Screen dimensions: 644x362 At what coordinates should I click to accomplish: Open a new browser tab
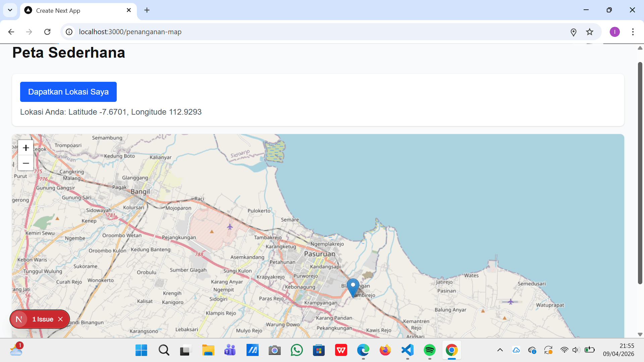[x=147, y=10]
